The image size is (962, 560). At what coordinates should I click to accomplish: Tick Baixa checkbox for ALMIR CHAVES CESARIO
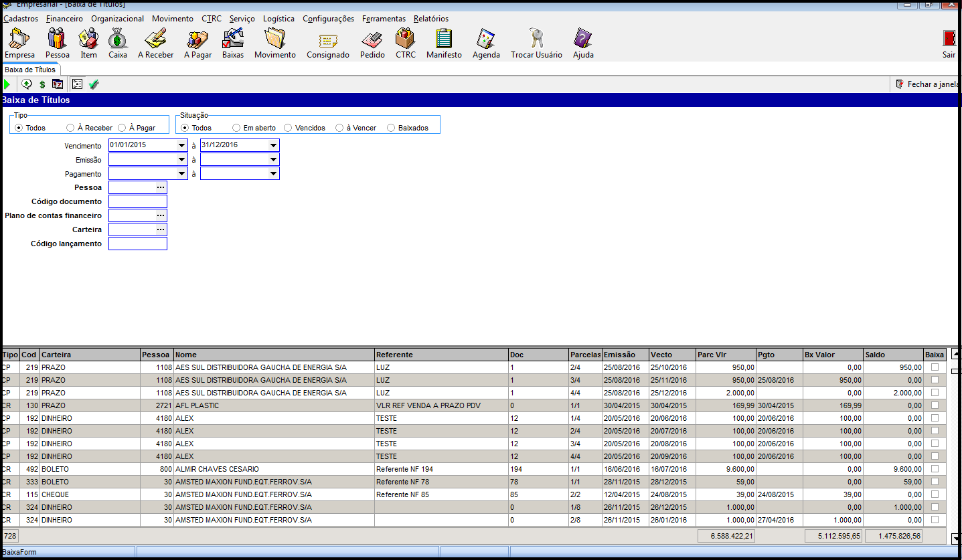[x=935, y=469]
